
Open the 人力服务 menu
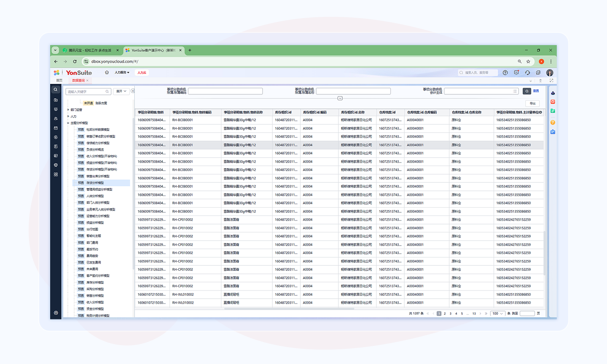pyautogui.click(x=122, y=72)
